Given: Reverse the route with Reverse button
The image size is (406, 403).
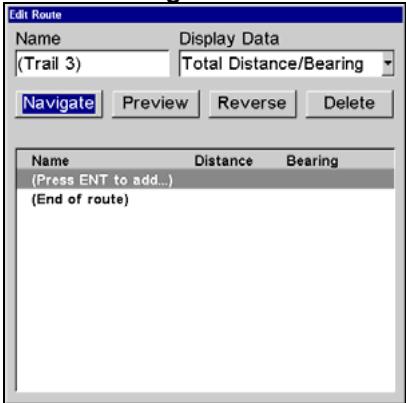Looking at the screenshot, I should [252, 104].
